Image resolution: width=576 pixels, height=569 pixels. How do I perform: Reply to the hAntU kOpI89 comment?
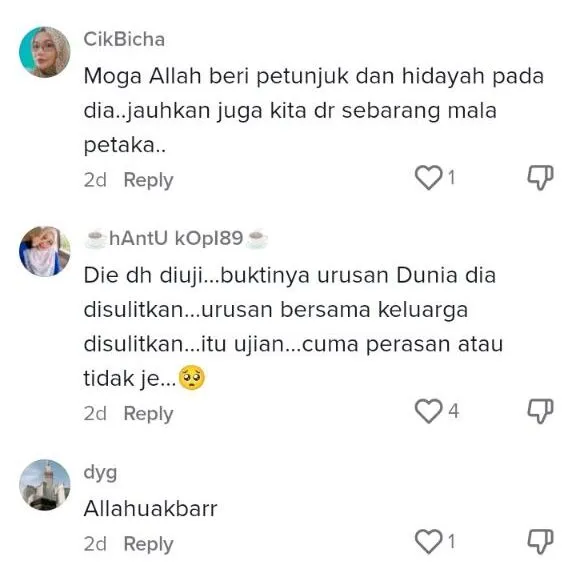pos(148,414)
